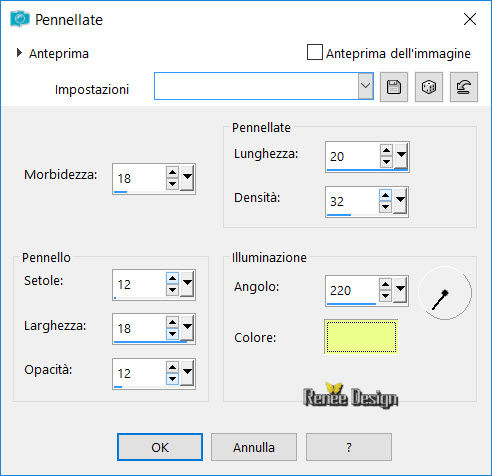Enable Anteprima dell'immagine checkbox

click(x=315, y=52)
